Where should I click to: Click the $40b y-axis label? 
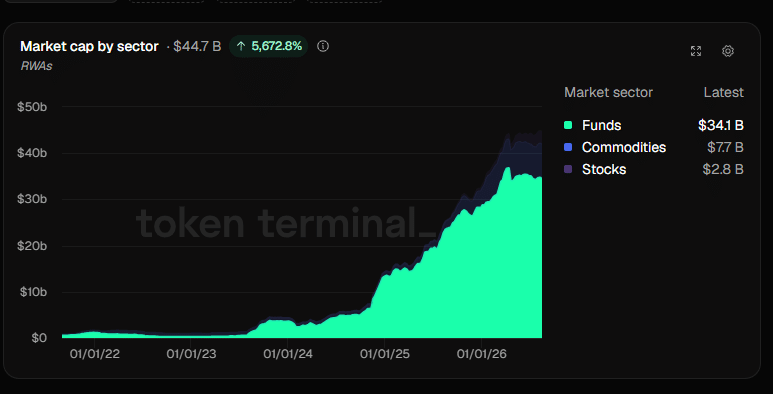(x=32, y=153)
